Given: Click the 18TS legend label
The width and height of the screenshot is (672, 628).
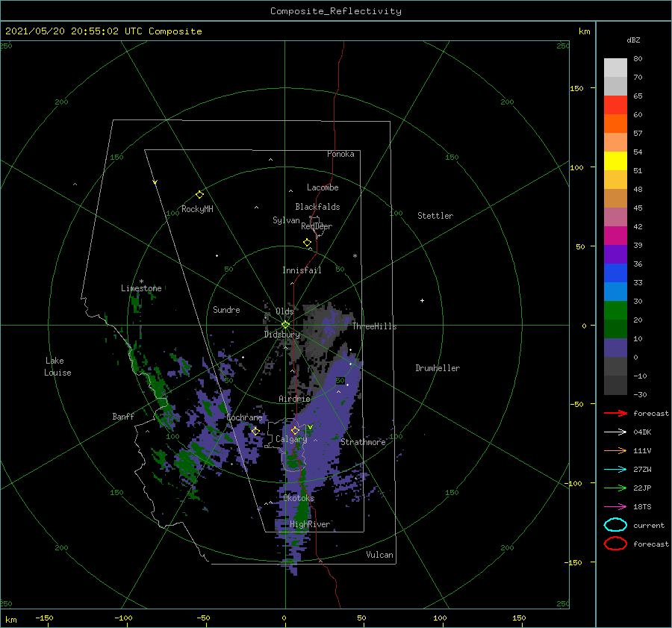Looking at the screenshot, I should (642, 507).
